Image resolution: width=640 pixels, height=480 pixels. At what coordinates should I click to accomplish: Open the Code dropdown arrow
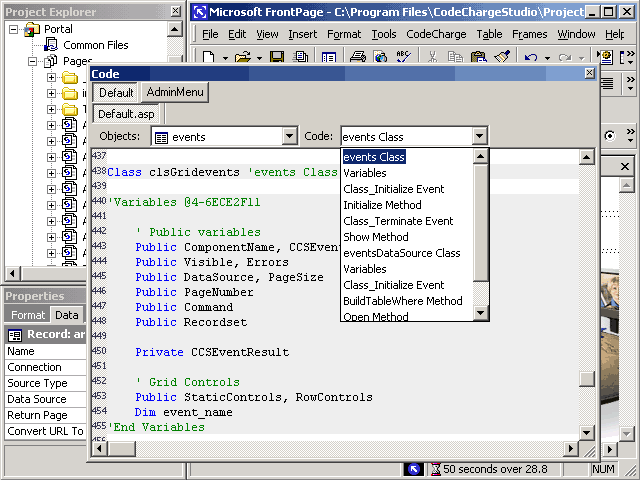479,136
